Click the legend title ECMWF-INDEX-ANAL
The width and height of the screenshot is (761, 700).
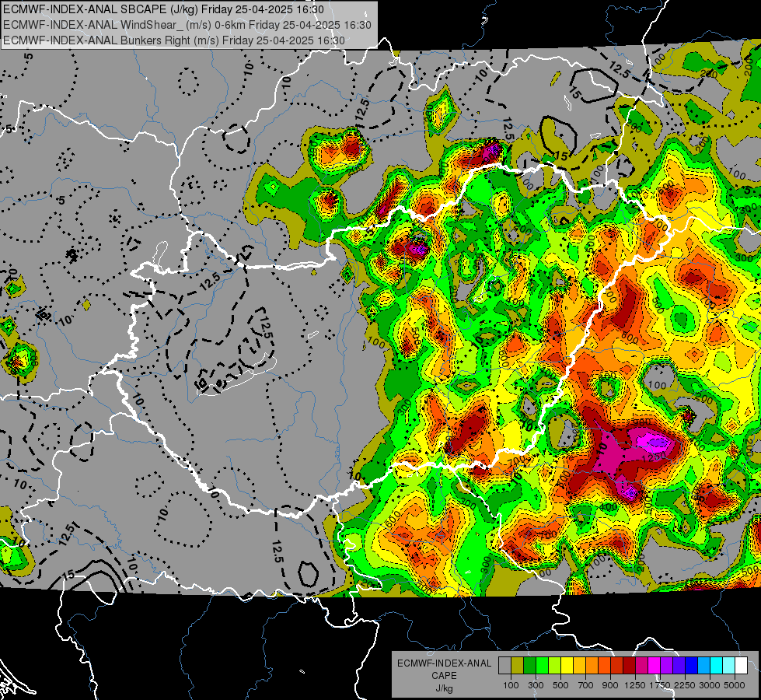tap(444, 663)
